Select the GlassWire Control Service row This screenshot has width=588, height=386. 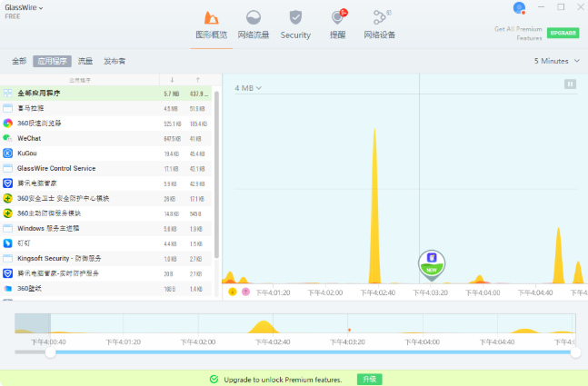click(x=105, y=168)
